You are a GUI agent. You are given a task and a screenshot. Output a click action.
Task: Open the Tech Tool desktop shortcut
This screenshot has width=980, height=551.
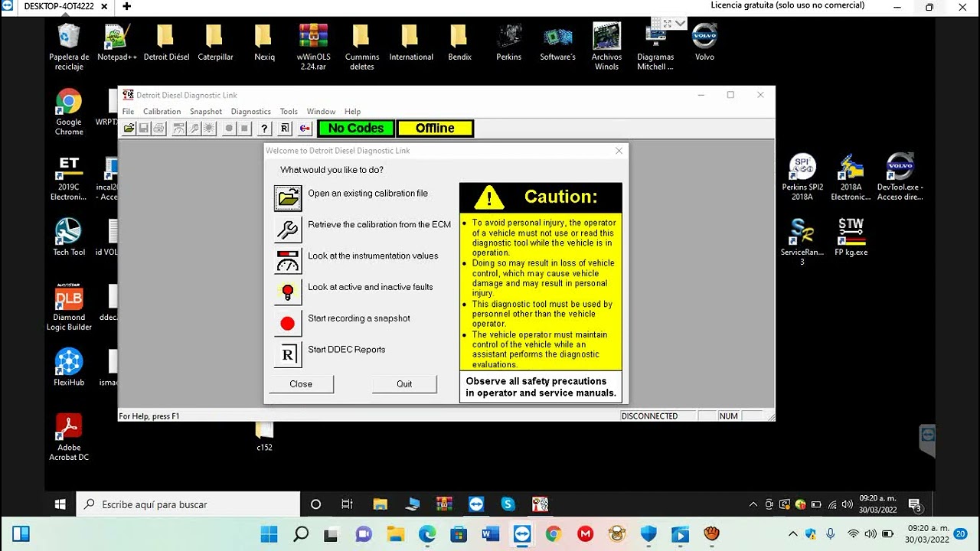pyautogui.click(x=69, y=237)
